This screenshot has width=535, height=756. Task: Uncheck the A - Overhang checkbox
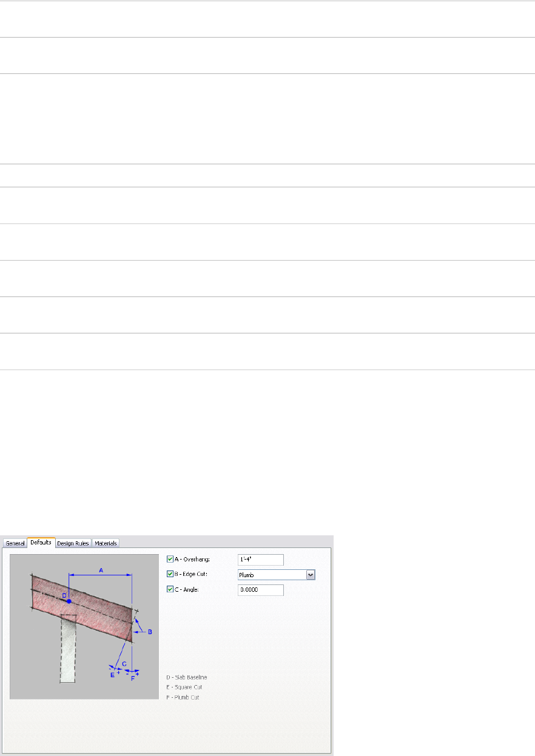pos(170,559)
